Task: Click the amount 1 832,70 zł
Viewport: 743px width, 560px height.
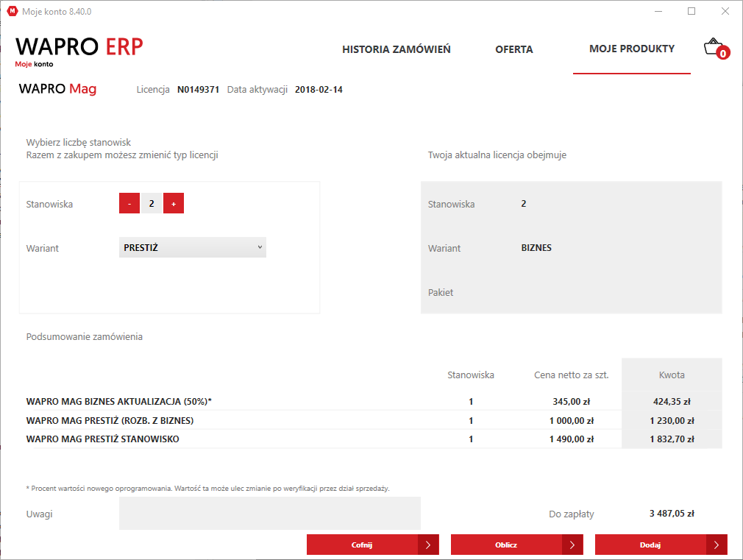Action: 672,439
